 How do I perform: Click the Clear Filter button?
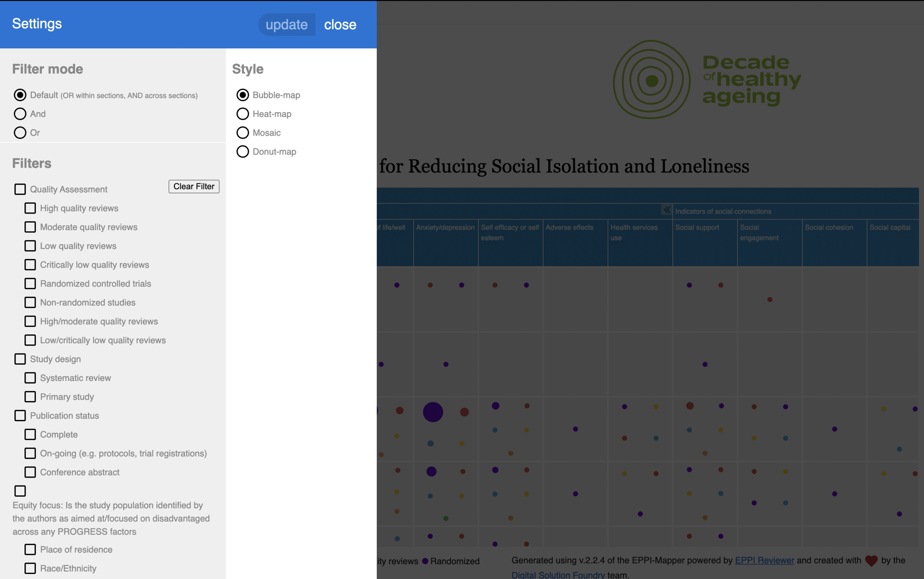tap(194, 187)
